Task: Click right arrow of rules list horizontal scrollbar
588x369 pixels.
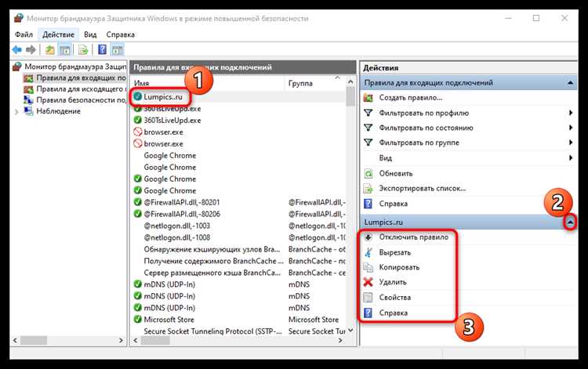Action: click(340, 341)
